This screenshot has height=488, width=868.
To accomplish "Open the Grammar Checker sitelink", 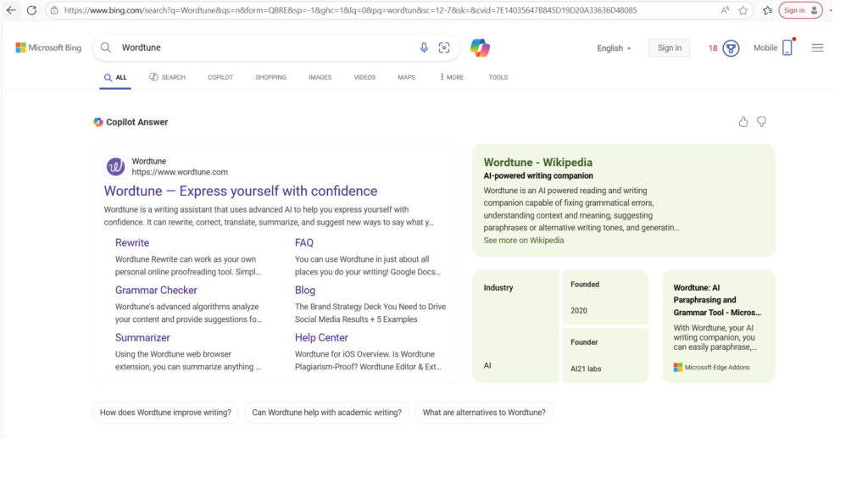I will [x=156, y=291].
